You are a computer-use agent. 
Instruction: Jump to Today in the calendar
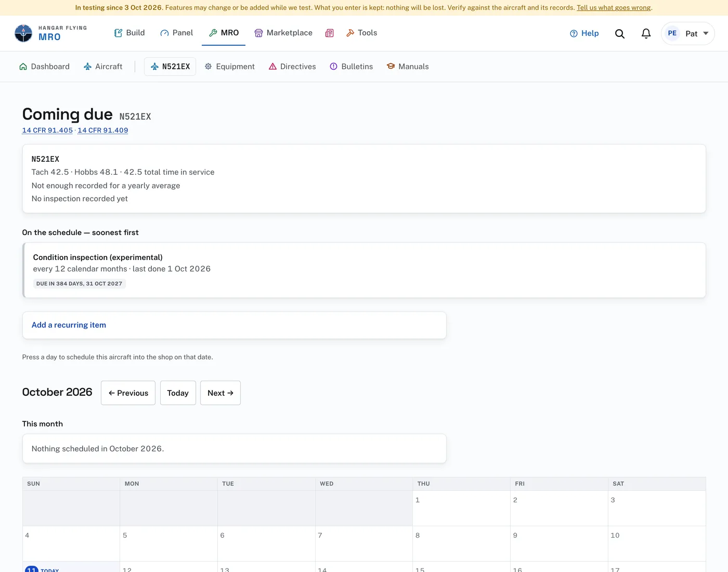[x=178, y=393]
